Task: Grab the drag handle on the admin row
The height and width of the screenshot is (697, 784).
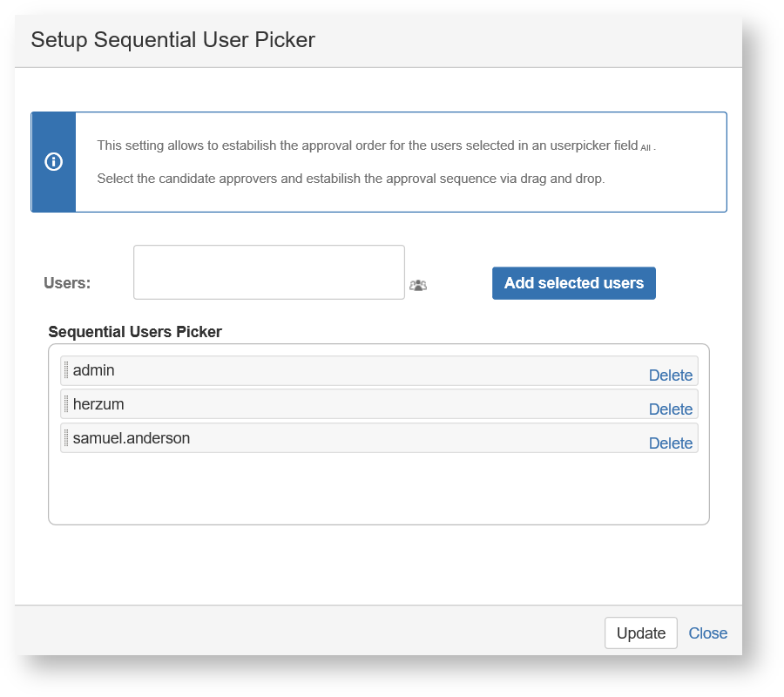Action: (66, 370)
